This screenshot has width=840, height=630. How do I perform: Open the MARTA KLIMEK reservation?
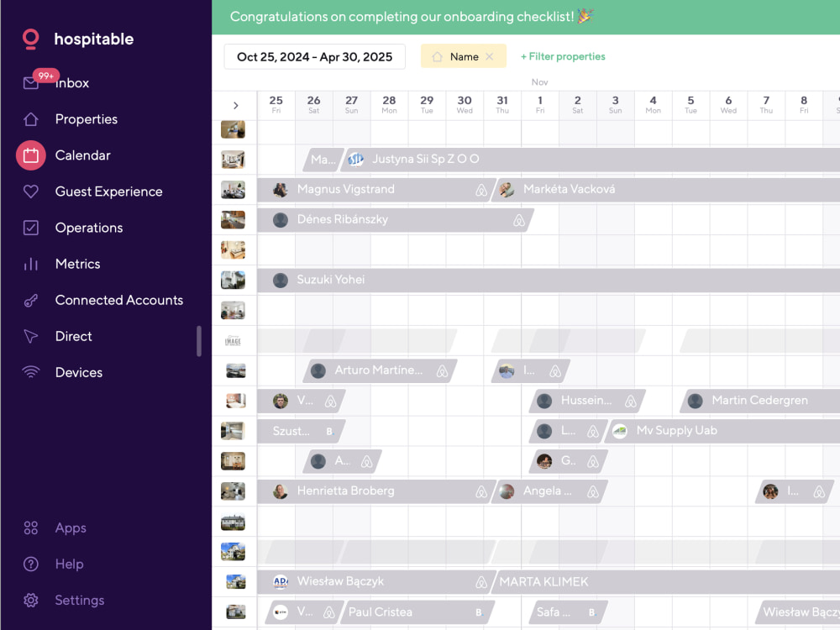[664, 582]
